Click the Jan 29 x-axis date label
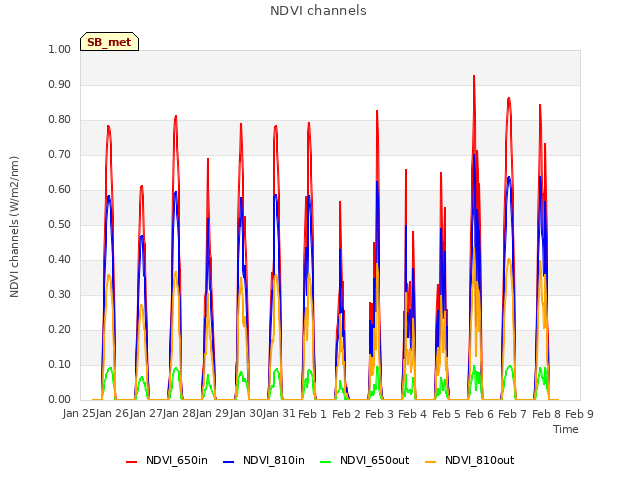 213,414
